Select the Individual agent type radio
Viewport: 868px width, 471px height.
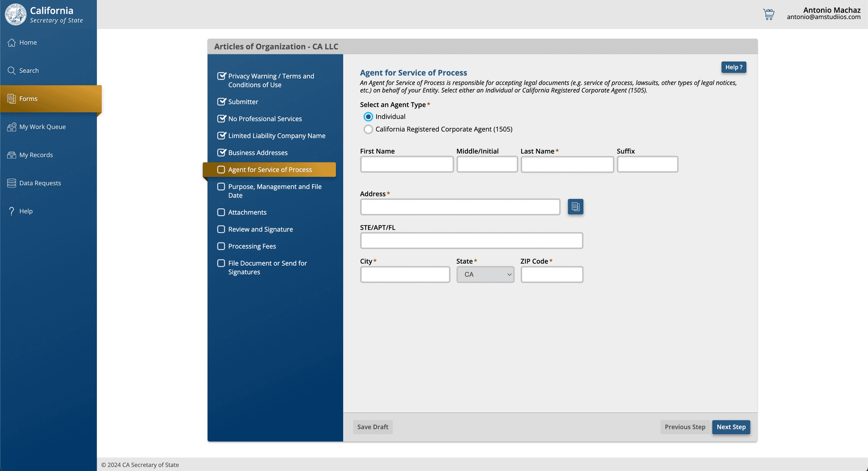coord(368,117)
